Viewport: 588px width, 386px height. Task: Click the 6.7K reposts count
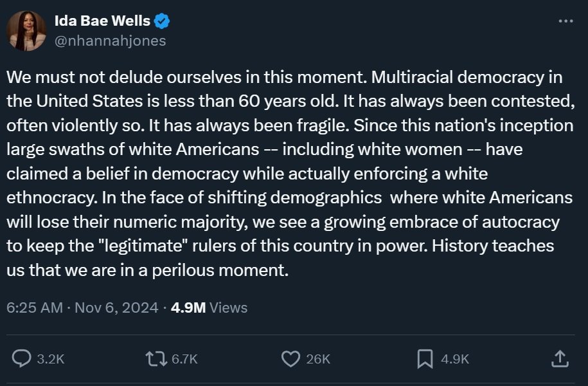[184, 359]
